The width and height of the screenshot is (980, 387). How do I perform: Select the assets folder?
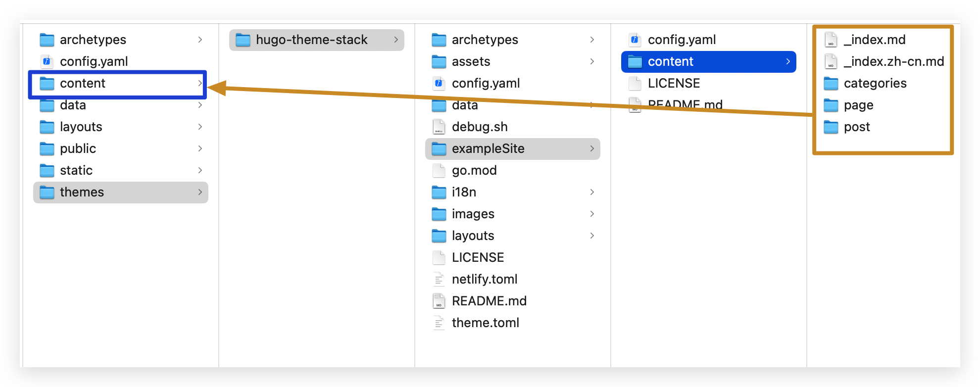(471, 61)
